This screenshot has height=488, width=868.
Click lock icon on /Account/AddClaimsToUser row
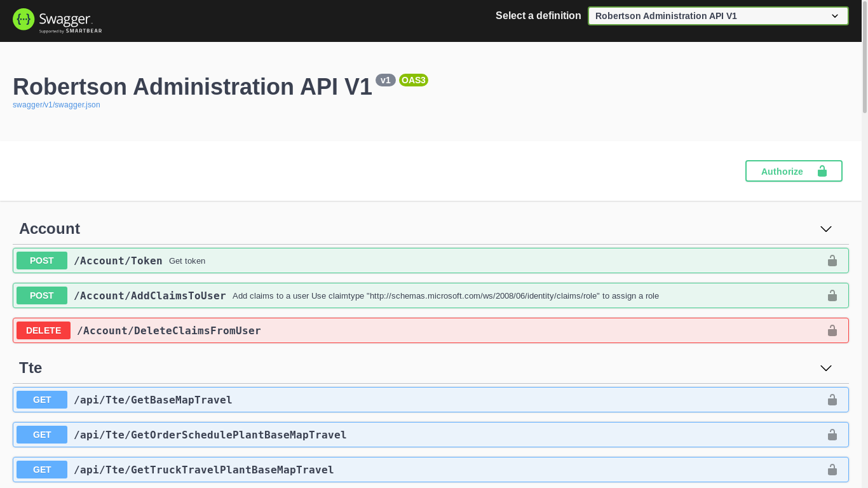click(832, 295)
